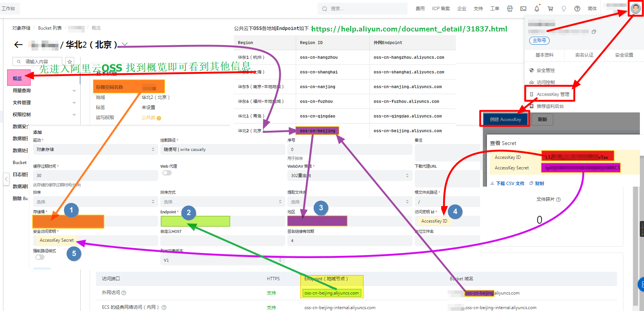The width and height of the screenshot is (644, 311).
Task: Copy the account ID using copy icon
Action: tap(594, 32)
